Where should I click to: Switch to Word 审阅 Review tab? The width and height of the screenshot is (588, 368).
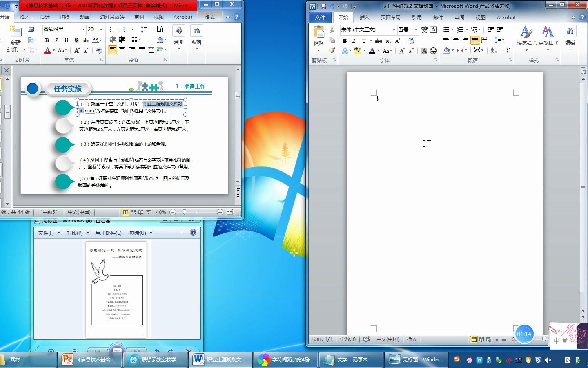(459, 18)
